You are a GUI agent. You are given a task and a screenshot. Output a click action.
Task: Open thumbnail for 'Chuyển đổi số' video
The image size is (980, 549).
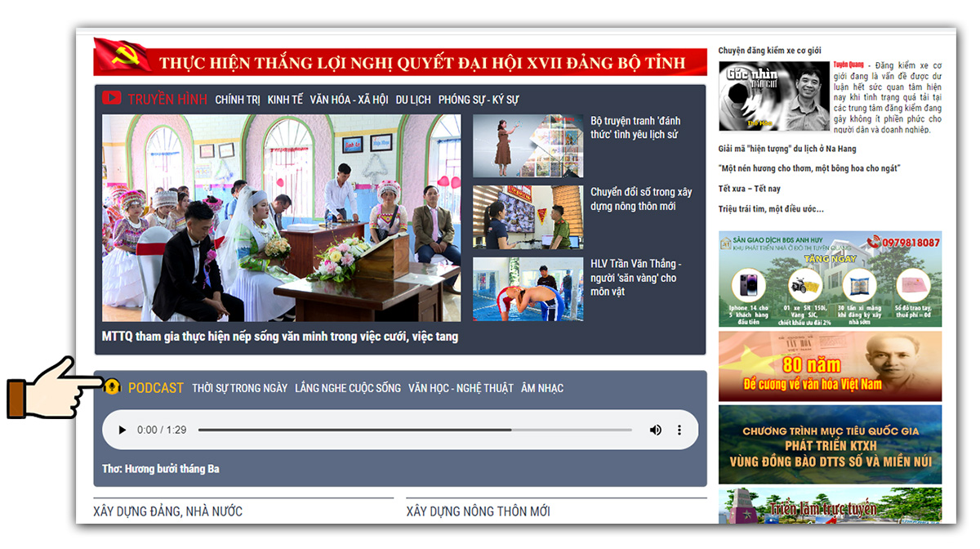[x=528, y=217]
